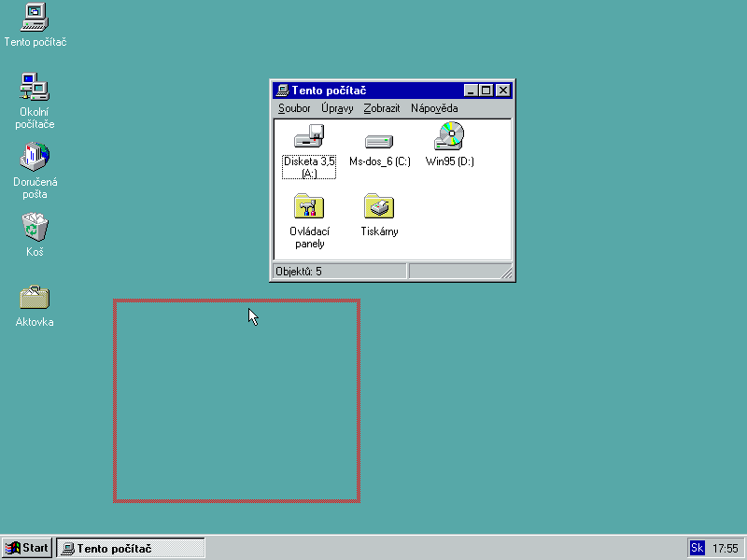
Task: Select the Koš recycle bin icon
Action: coord(35,227)
